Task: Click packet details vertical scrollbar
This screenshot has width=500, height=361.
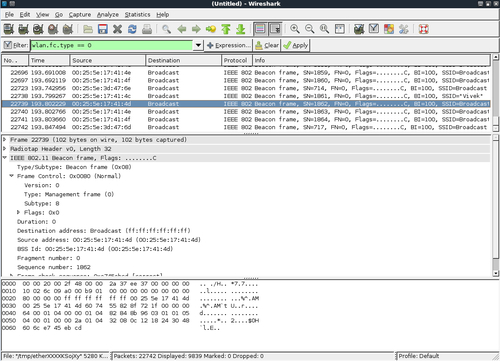Action: coord(495,206)
